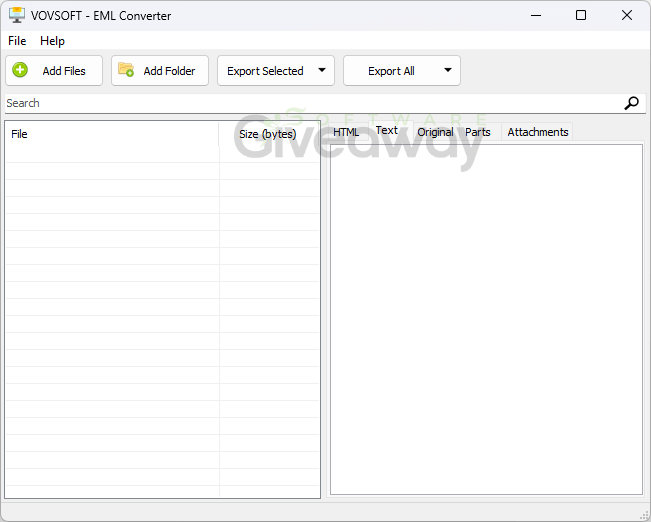Open the Export Selected dropdown arrow

click(x=322, y=70)
